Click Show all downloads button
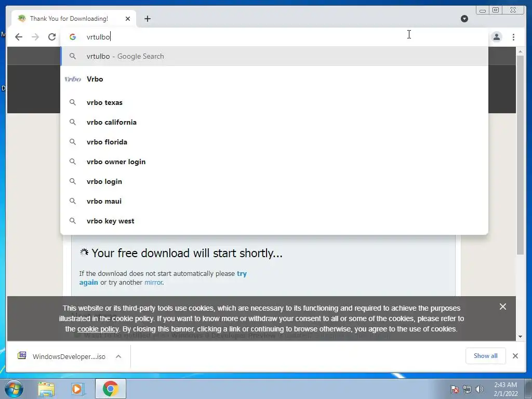Image resolution: width=532 pixels, height=399 pixels. 486,355
